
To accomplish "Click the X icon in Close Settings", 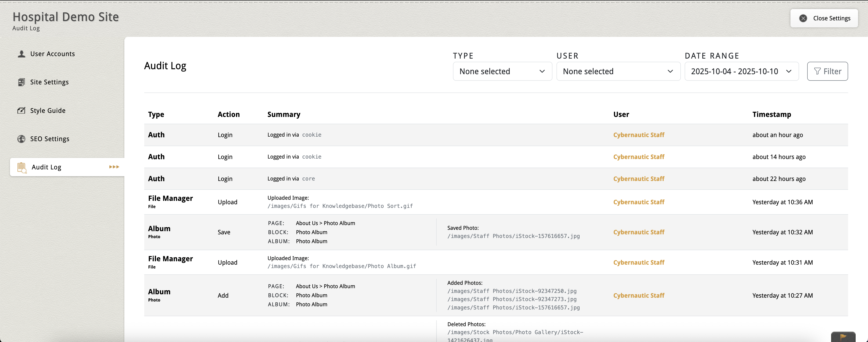I will tap(803, 18).
